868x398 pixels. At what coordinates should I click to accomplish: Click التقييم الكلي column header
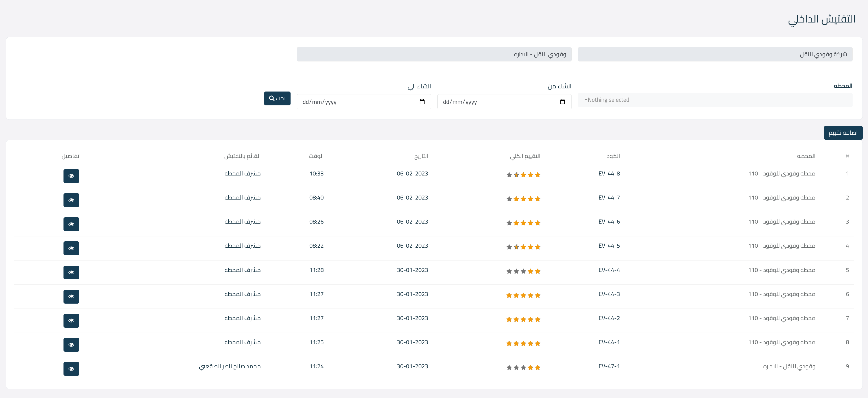[x=525, y=156]
